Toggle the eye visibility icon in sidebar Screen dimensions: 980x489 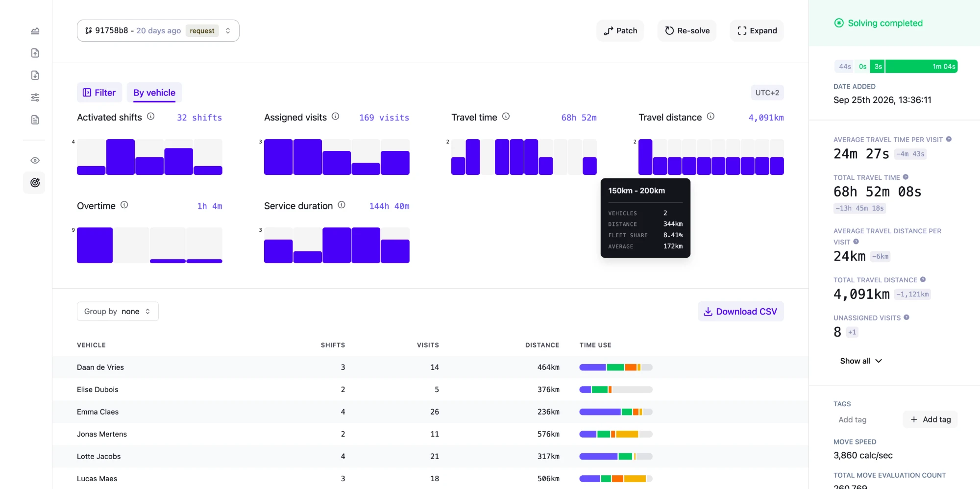coord(35,160)
